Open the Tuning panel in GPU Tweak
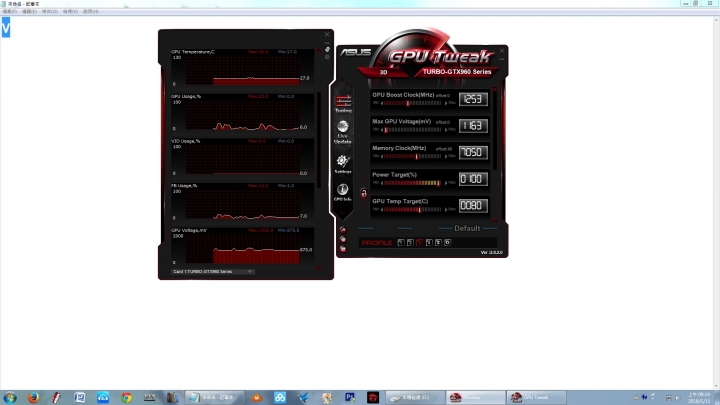Viewport: 720px width, 405px height. (343, 104)
